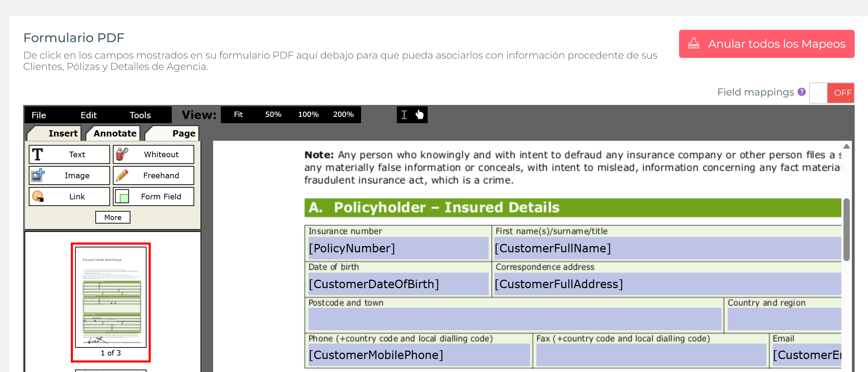
Task: Open the Edit menu
Action: (x=88, y=115)
